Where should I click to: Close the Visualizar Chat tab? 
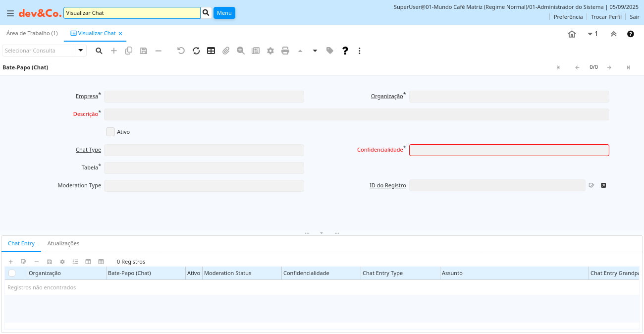click(x=120, y=34)
